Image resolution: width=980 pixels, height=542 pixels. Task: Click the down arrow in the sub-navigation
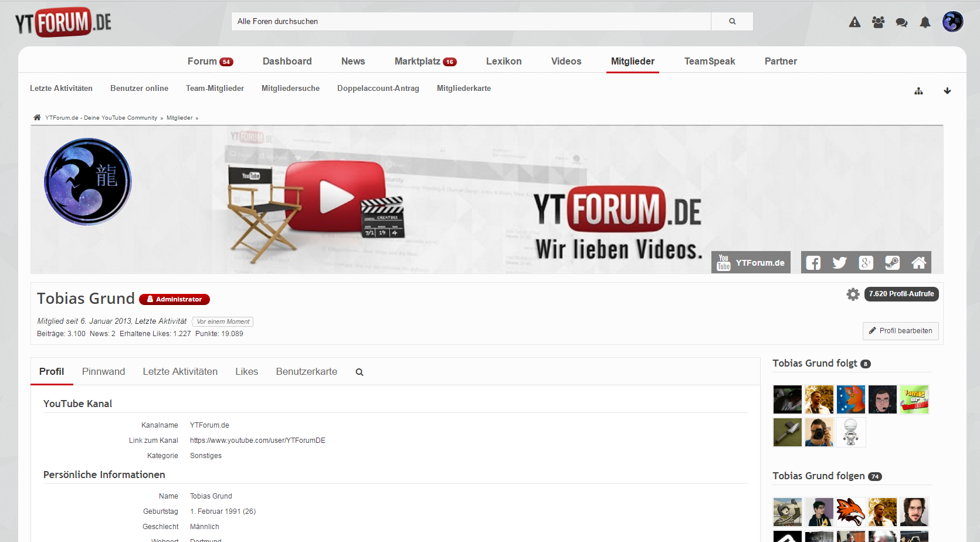(947, 91)
